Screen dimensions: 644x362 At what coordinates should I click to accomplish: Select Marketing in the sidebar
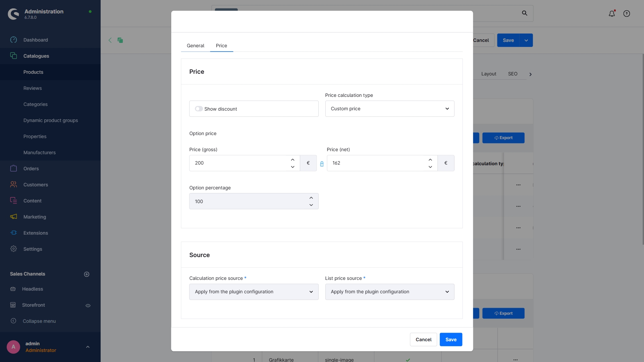pos(35,217)
